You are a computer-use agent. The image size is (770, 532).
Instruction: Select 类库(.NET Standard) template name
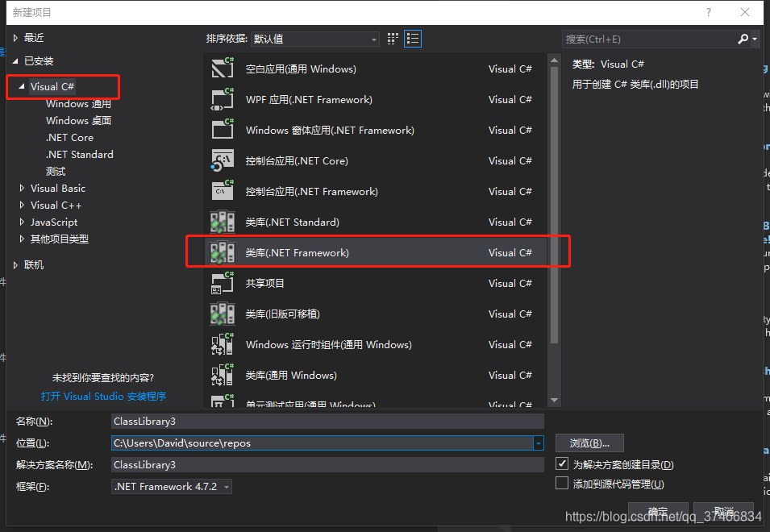point(292,222)
